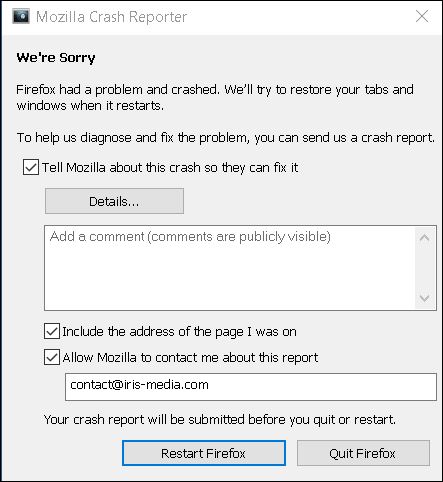Click the 'Allow Mozilla to contact me' label
Screen dimensions: 443x482
(190, 357)
